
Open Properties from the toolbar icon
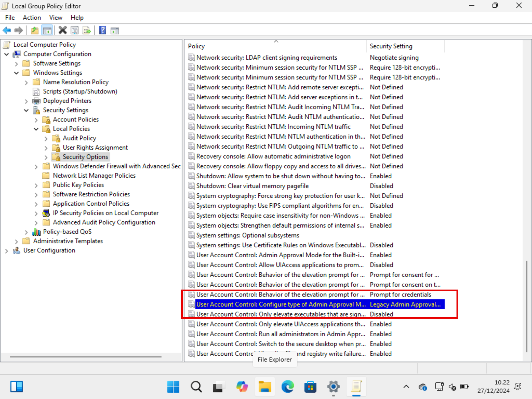tap(74, 30)
